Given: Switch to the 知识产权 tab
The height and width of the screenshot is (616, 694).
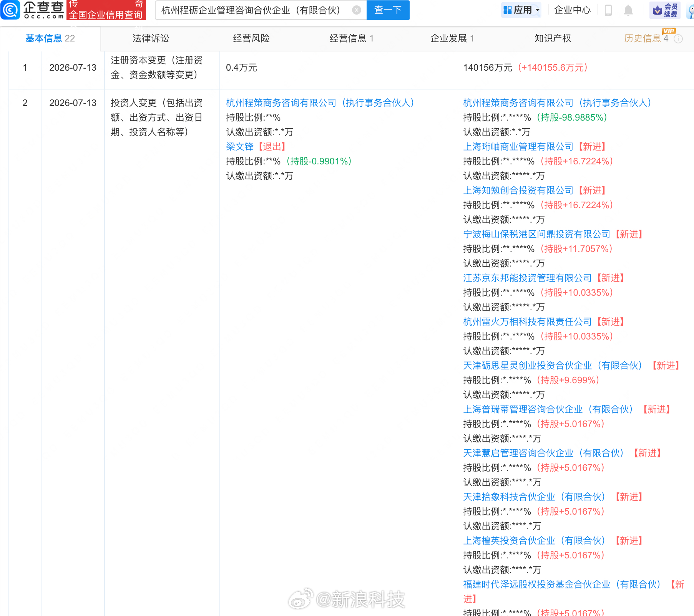Looking at the screenshot, I should pos(553,38).
